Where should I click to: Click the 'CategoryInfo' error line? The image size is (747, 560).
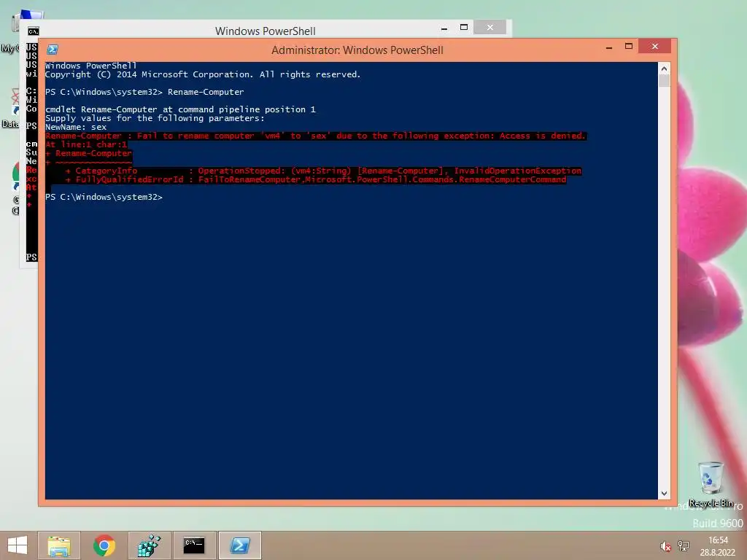(x=323, y=171)
